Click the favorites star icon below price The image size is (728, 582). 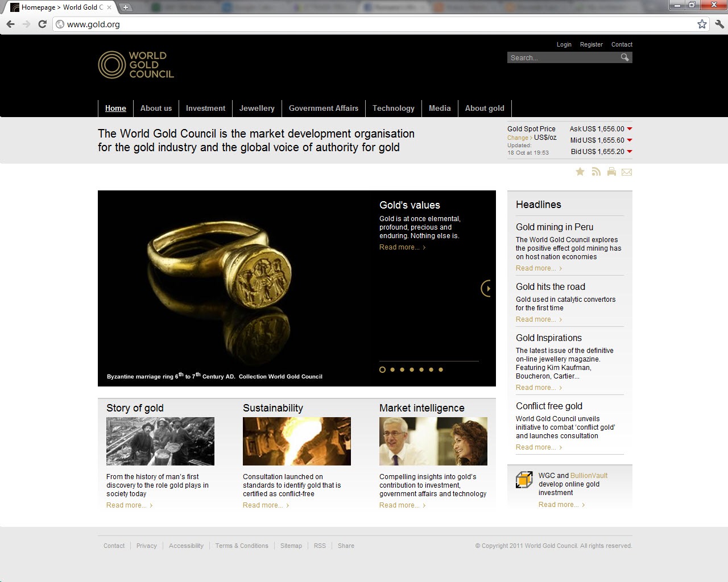[x=580, y=172]
